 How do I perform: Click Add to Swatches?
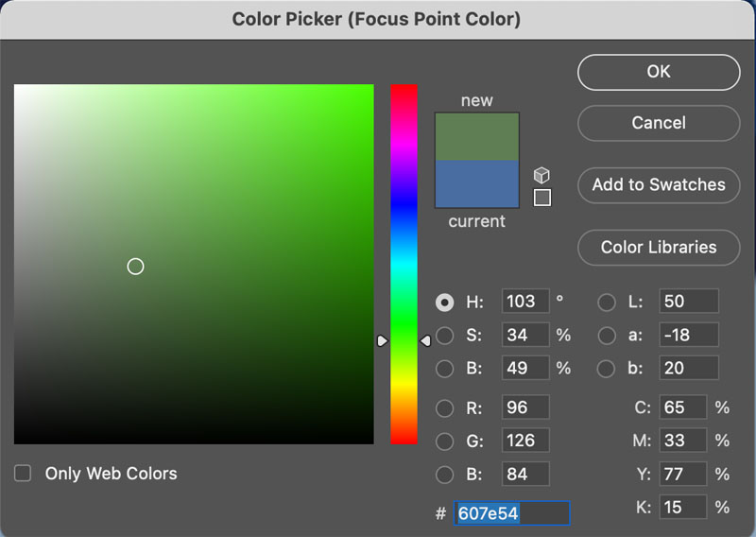[659, 185]
